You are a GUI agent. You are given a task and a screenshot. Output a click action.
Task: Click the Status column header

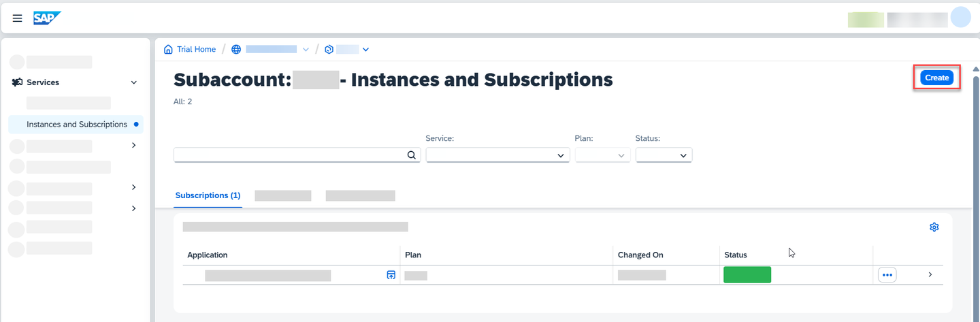(736, 255)
